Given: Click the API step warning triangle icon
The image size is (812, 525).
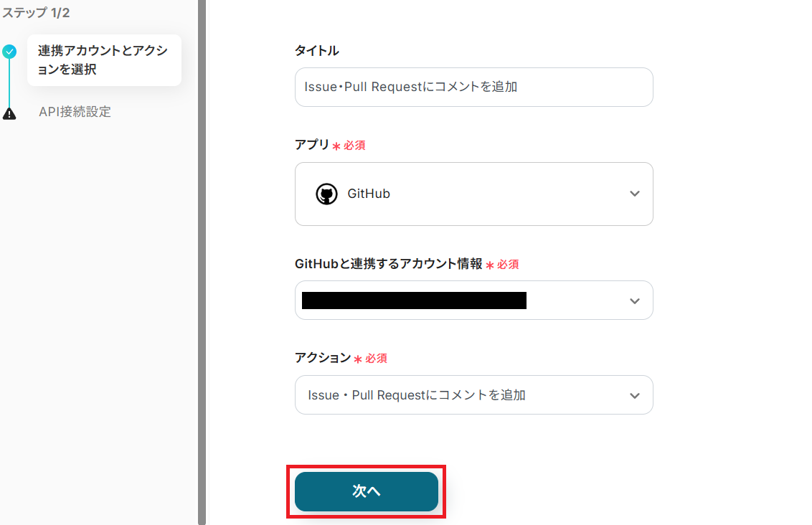Looking at the screenshot, I should (x=9, y=113).
